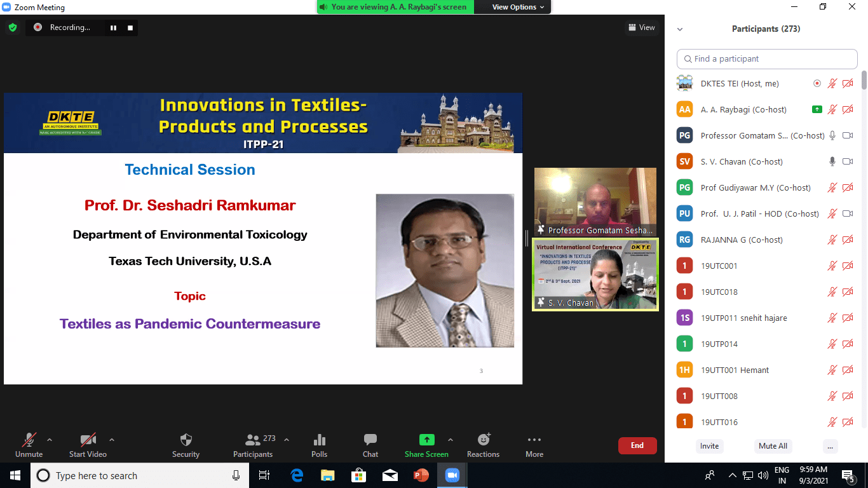Open the ellipsis menu beside Mute All
The width and height of the screenshot is (868, 488).
[x=830, y=446]
